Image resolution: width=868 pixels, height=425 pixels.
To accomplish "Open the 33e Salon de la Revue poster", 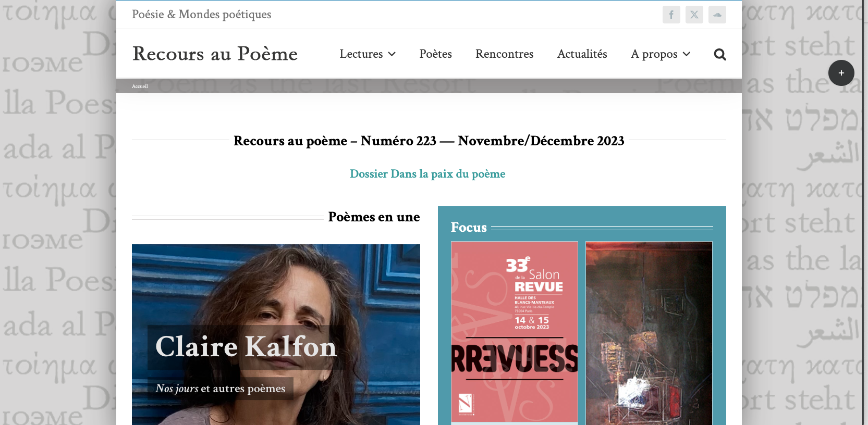I will pyautogui.click(x=515, y=332).
